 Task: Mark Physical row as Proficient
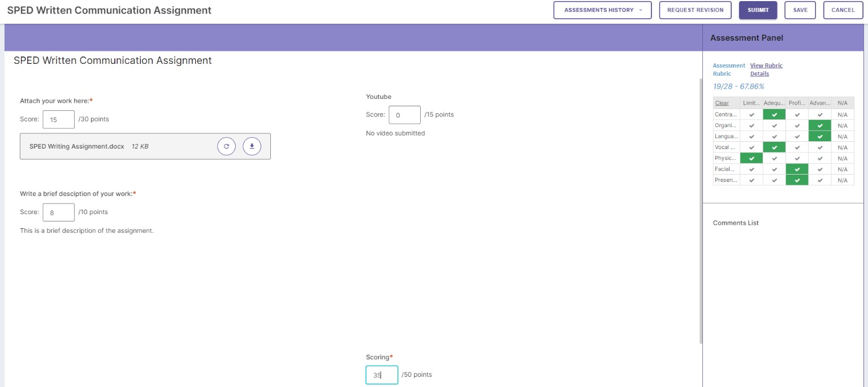pos(797,158)
